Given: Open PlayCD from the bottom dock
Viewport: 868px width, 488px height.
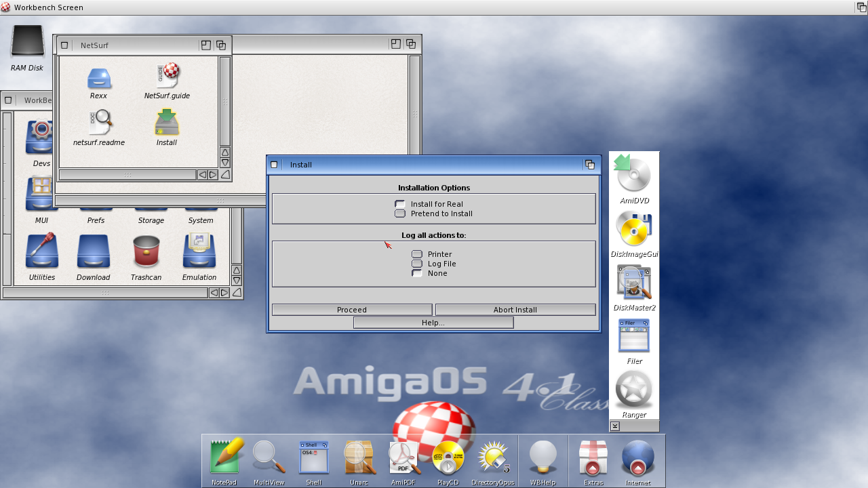Looking at the screenshot, I should [x=448, y=457].
